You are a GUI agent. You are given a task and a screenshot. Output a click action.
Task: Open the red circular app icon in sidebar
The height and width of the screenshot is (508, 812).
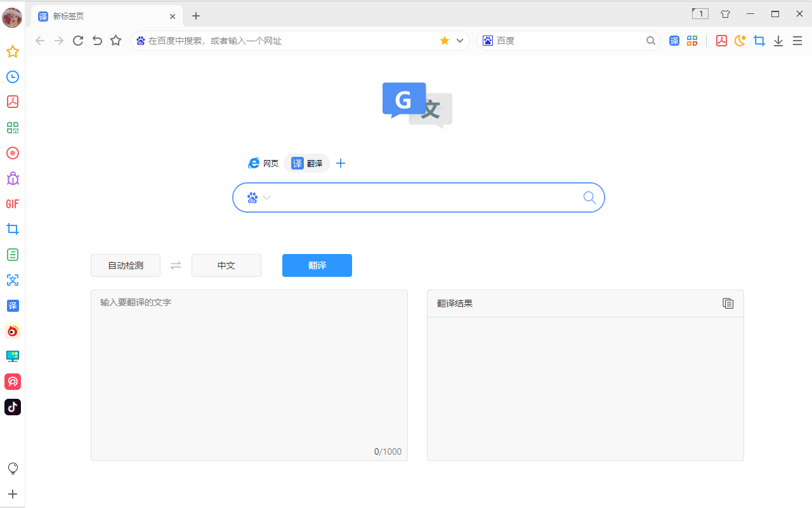point(13,382)
